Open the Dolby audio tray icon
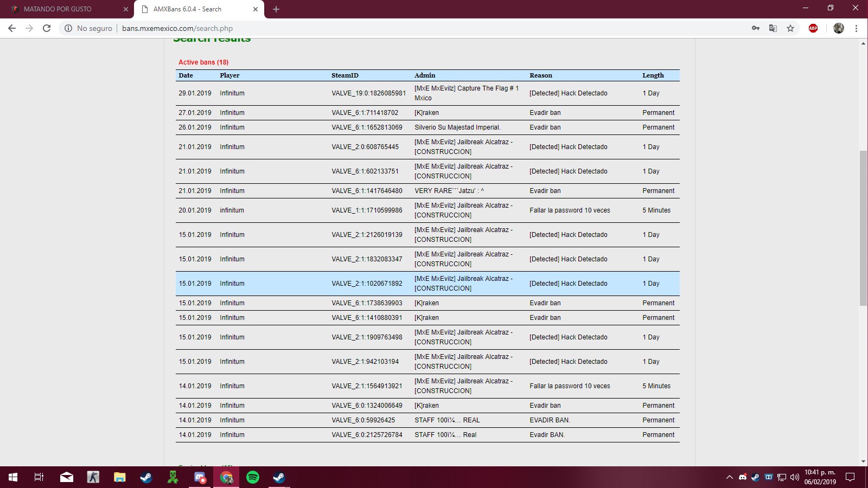The height and width of the screenshot is (488, 868). (x=768, y=477)
